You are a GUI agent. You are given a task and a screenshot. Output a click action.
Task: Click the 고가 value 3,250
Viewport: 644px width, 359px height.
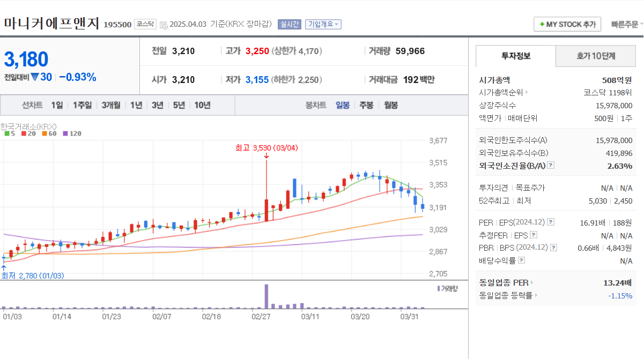click(x=257, y=51)
